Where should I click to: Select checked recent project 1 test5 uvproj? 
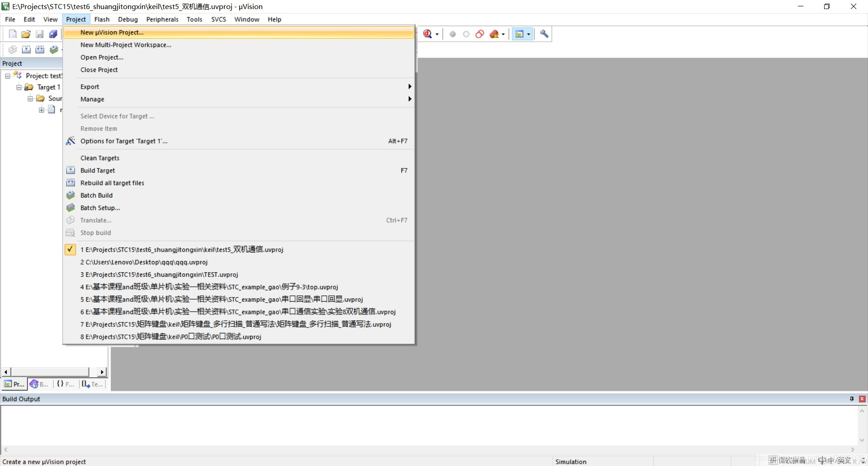click(x=239, y=249)
